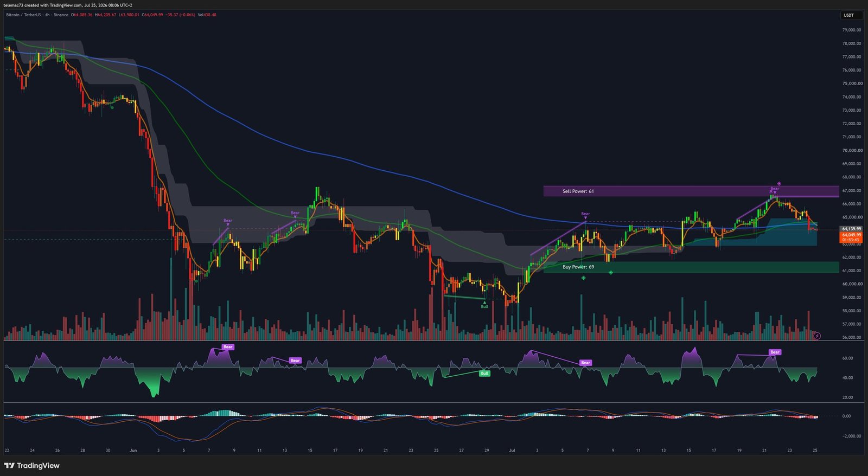The width and height of the screenshot is (868, 476).
Task: Click the volume value Vol438.48
Action: [207, 15]
